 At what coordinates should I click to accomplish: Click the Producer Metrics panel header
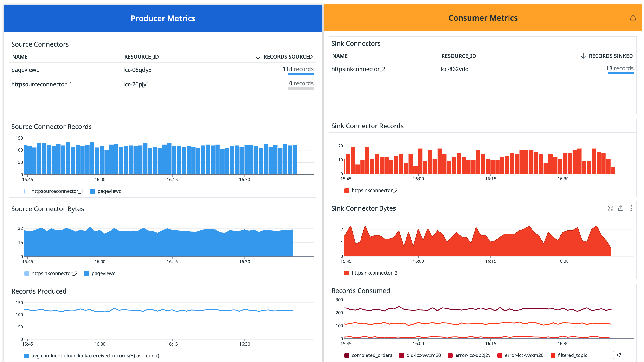point(163,18)
